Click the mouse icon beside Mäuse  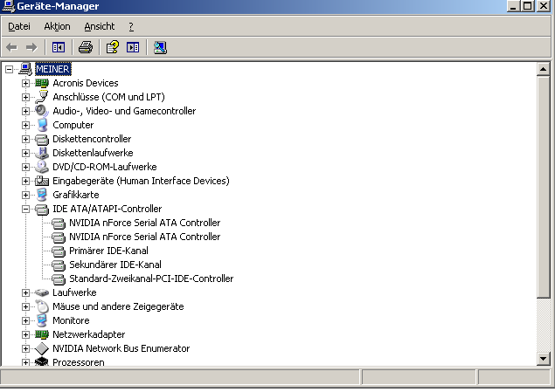(42, 306)
